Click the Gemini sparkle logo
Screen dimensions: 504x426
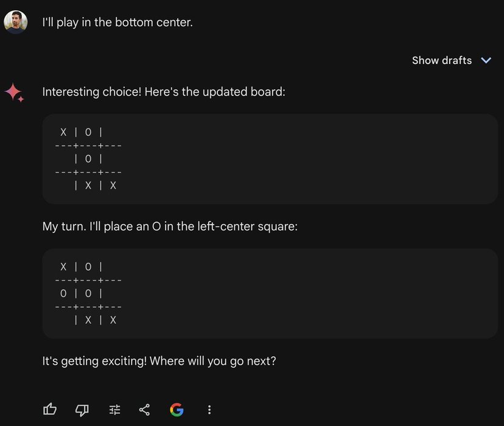15,93
